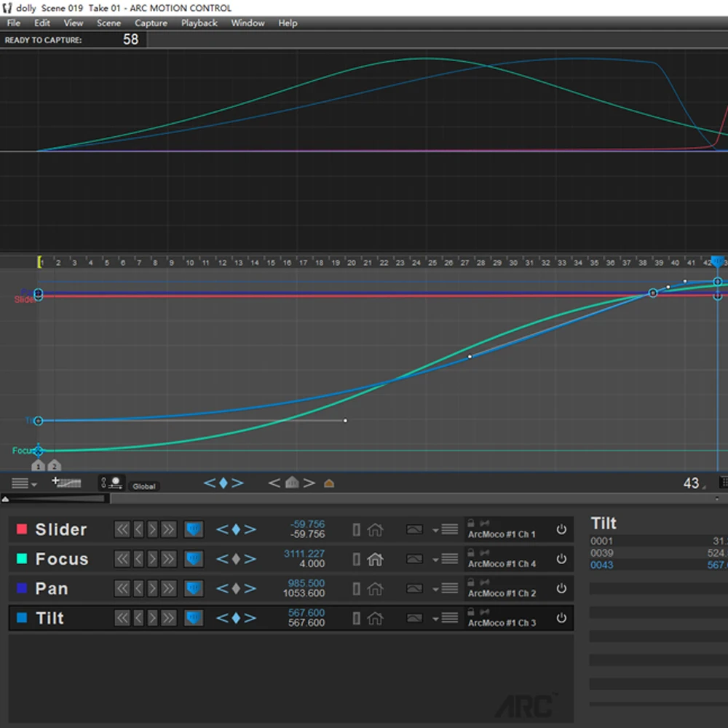Screen dimensions: 728x728
Task: Toggle the Global mode button
Action: 143,486
